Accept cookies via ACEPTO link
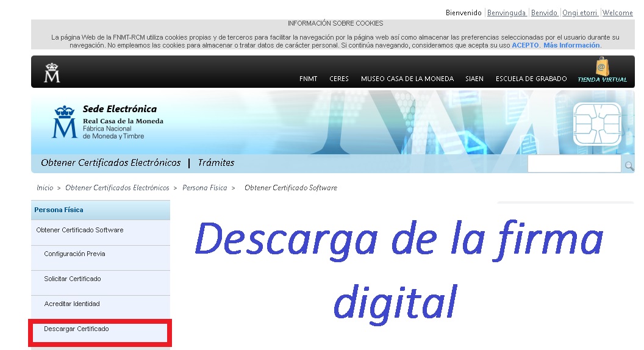644x350 pixels. pos(525,45)
